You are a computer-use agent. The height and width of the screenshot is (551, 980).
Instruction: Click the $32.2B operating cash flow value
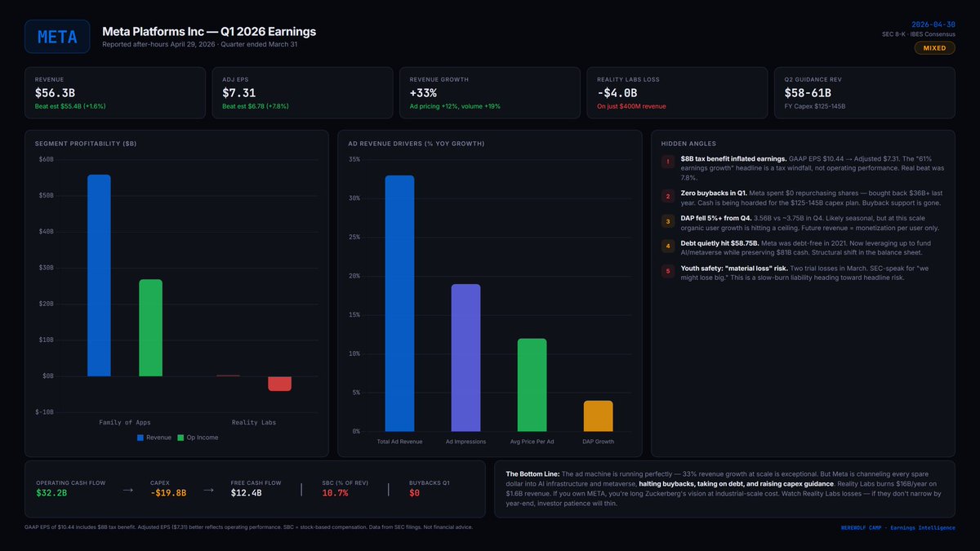pos(51,493)
